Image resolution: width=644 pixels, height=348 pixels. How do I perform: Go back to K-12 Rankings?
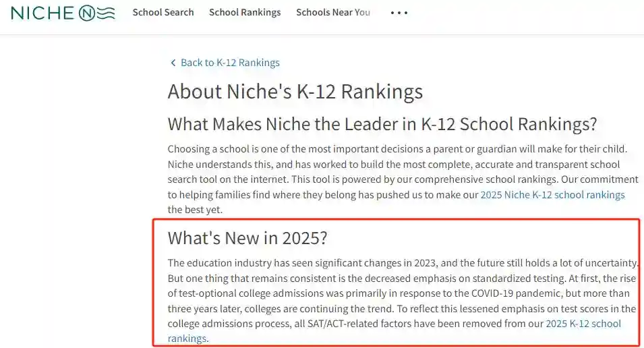[x=230, y=63]
